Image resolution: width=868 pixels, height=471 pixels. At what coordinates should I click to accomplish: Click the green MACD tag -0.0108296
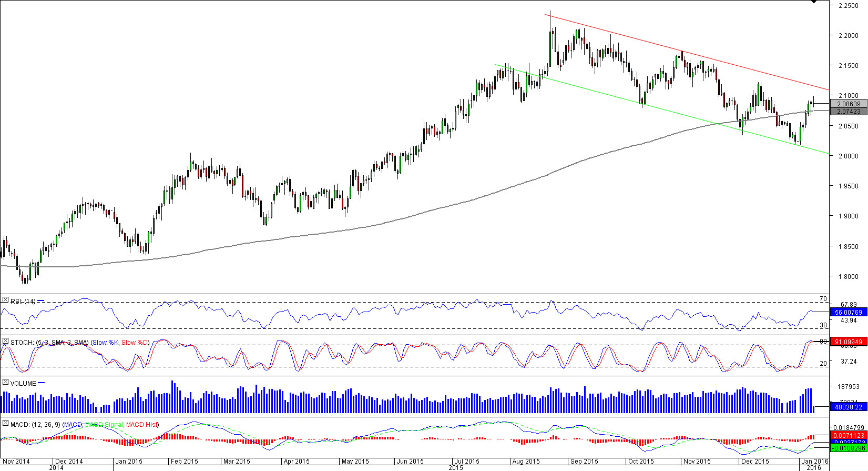coord(849,448)
